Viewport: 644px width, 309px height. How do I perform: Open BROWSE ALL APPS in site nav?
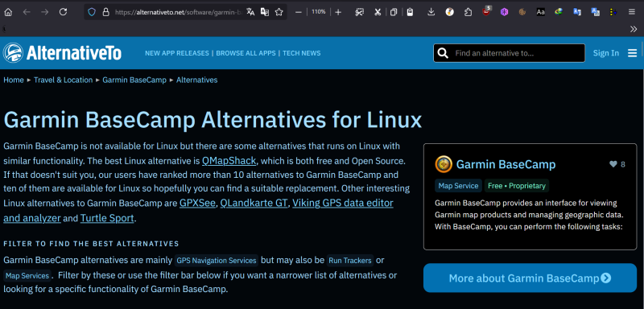[246, 53]
